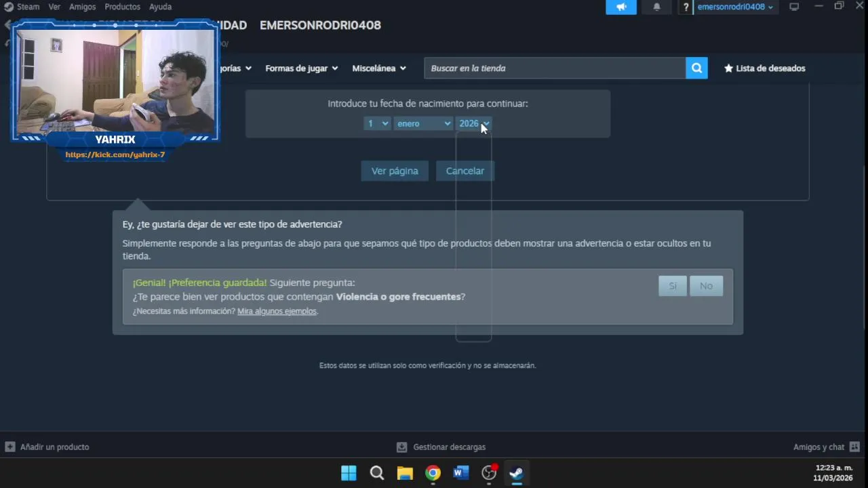
Task: Open the OBS Studio taskbar icon
Action: coord(489,473)
